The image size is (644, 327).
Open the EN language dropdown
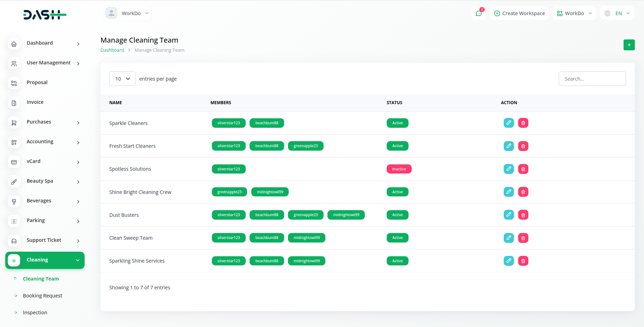[617, 13]
